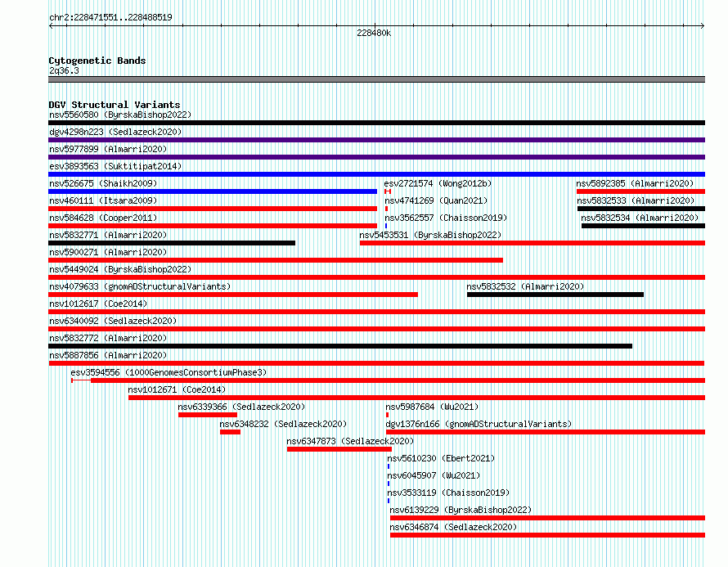This screenshot has height=567, width=728.
Task: Open nsv5832772 (Almarri2020) label
Action: coord(108,338)
